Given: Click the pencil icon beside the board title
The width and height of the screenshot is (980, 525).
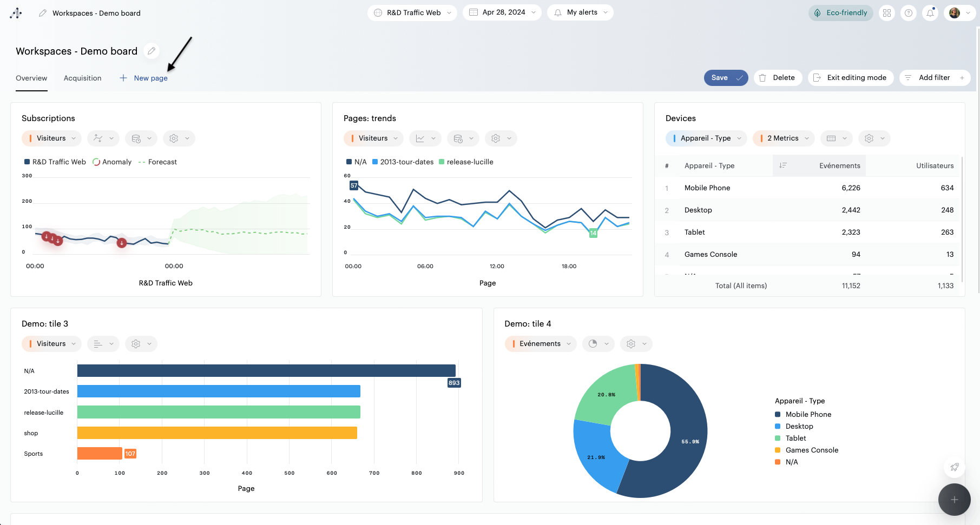Looking at the screenshot, I should point(152,51).
